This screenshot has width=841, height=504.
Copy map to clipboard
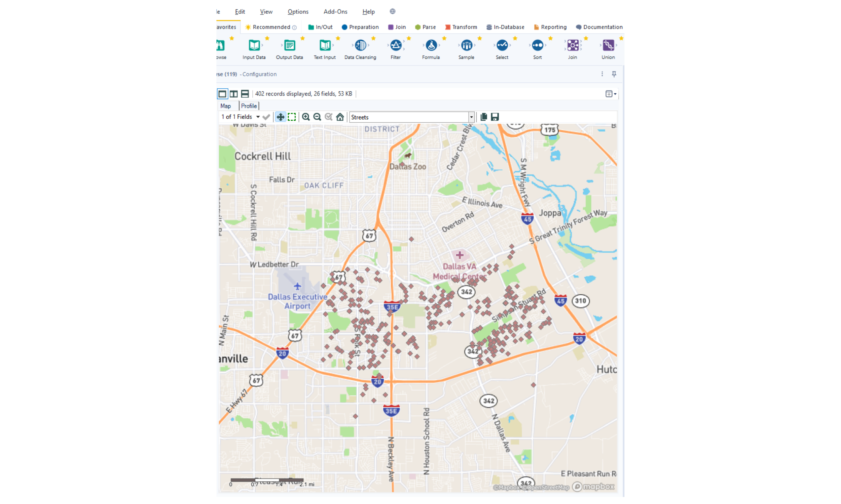(484, 117)
